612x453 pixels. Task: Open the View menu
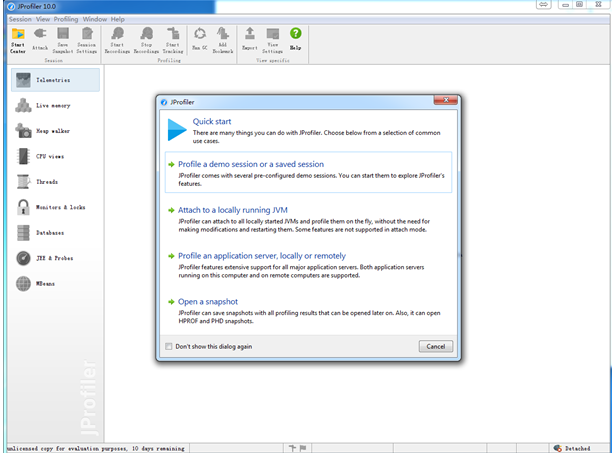(43, 19)
